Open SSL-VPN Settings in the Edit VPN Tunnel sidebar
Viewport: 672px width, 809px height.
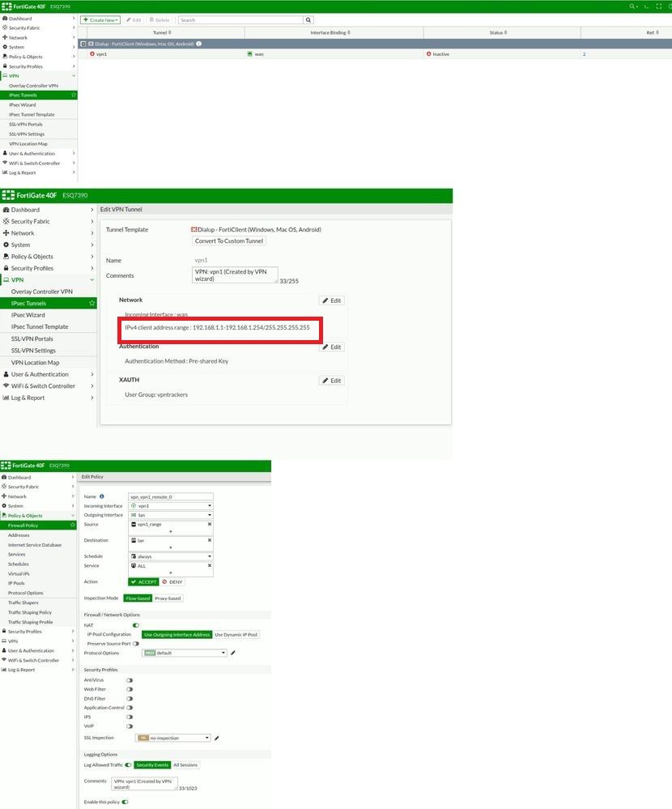tap(33, 351)
